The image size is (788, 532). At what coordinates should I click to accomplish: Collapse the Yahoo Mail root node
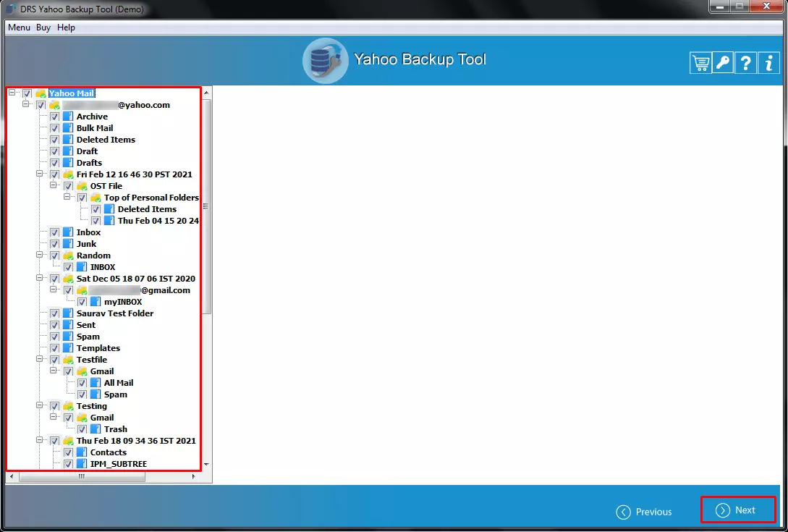pyautogui.click(x=12, y=93)
